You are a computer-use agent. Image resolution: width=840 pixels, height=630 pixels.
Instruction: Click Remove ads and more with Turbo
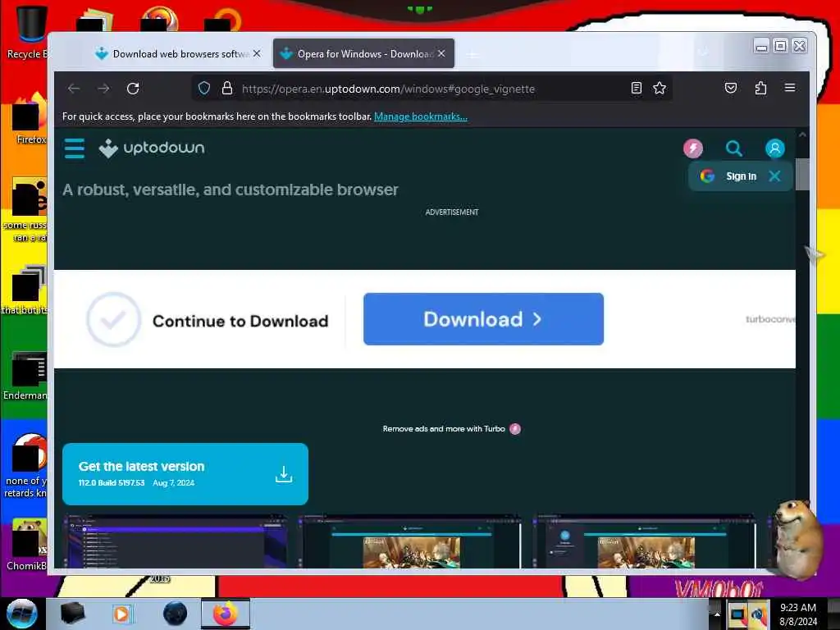pyautogui.click(x=452, y=428)
